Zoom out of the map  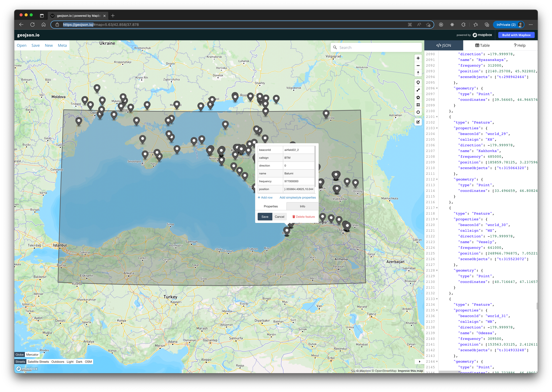418,66
